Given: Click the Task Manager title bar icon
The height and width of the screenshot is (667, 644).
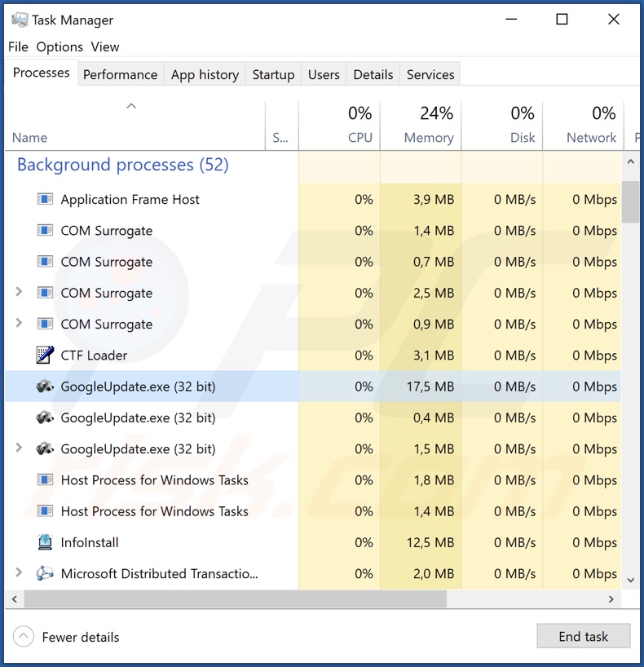Looking at the screenshot, I should [20, 20].
